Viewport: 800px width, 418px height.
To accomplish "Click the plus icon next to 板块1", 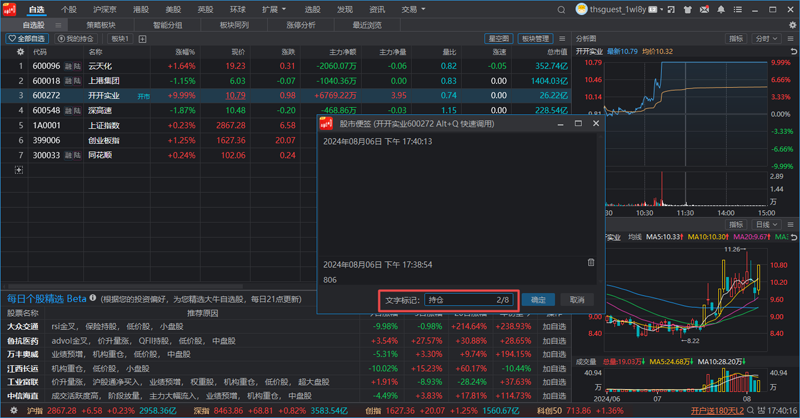I will coord(141,39).
